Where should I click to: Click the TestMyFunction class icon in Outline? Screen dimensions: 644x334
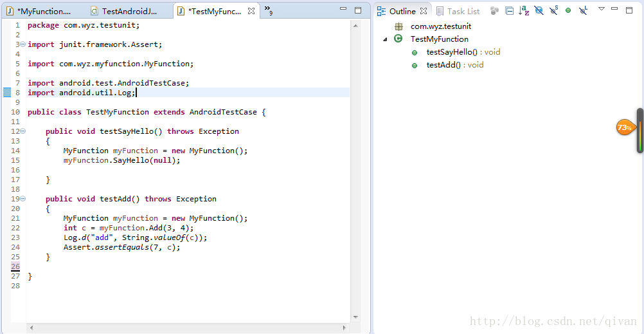pyautogui.click(x=398, y=39)
